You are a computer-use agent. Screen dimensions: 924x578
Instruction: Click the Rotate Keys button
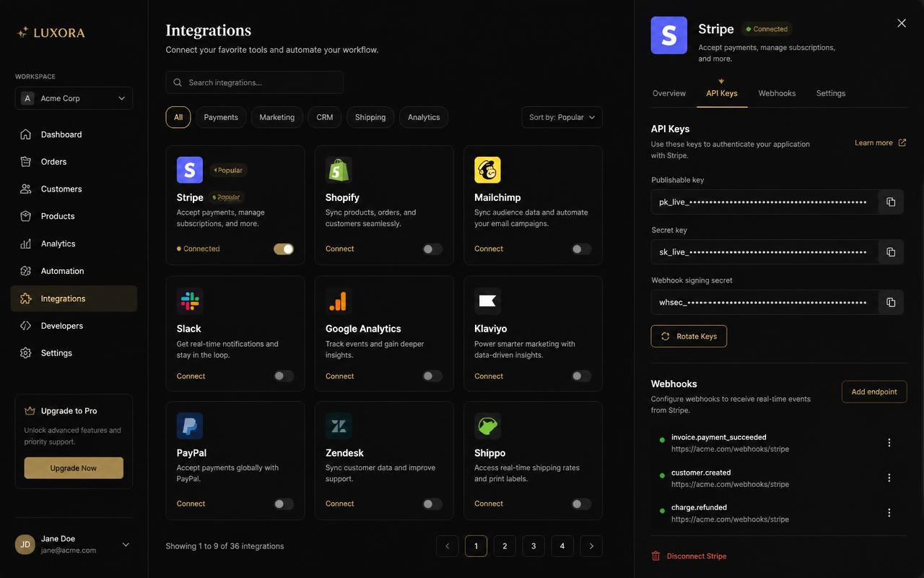coord(689,336)
